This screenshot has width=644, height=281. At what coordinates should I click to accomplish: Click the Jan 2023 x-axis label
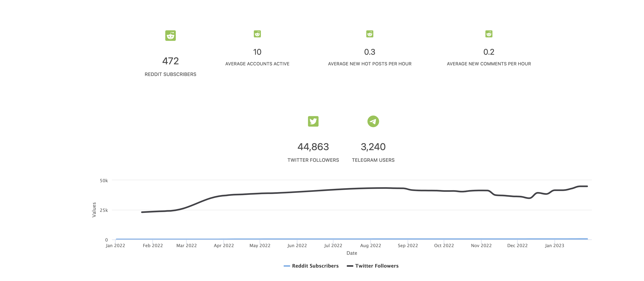[x=554, y=246]
